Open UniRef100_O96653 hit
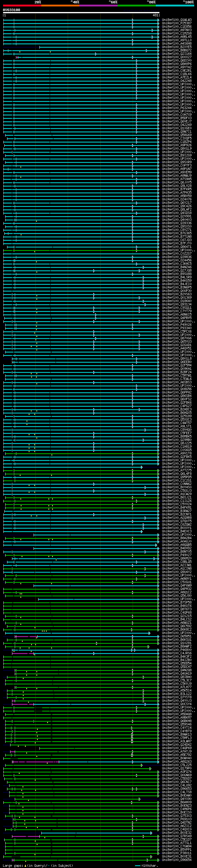 tap(176, 789)
